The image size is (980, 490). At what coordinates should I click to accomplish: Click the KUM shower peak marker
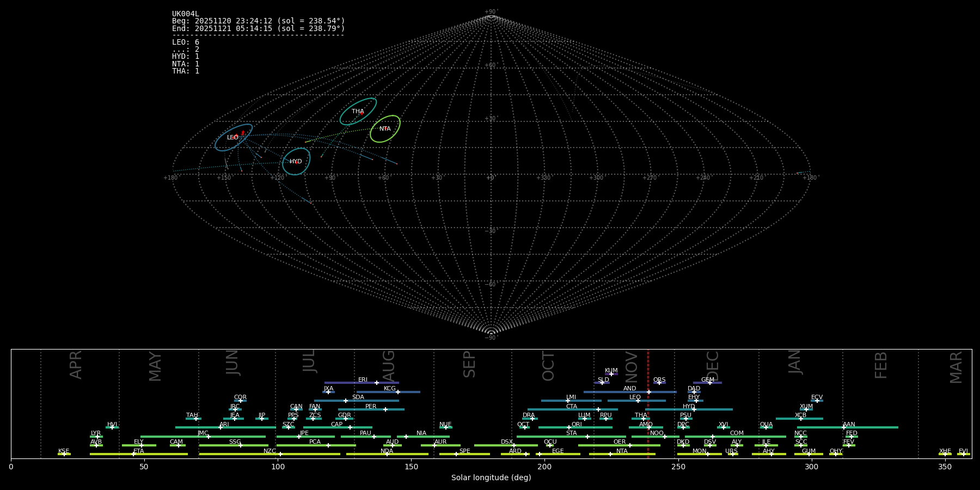[x=611, y=374]
